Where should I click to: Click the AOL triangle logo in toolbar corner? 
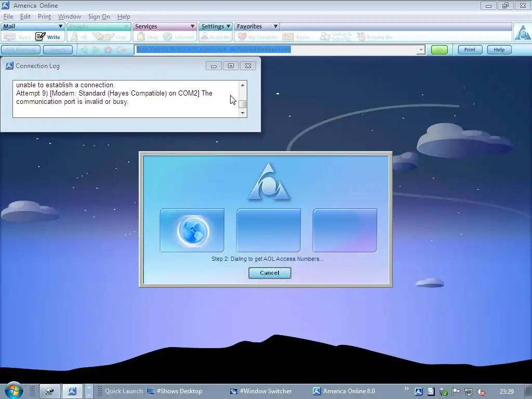[x=523, y=33]
